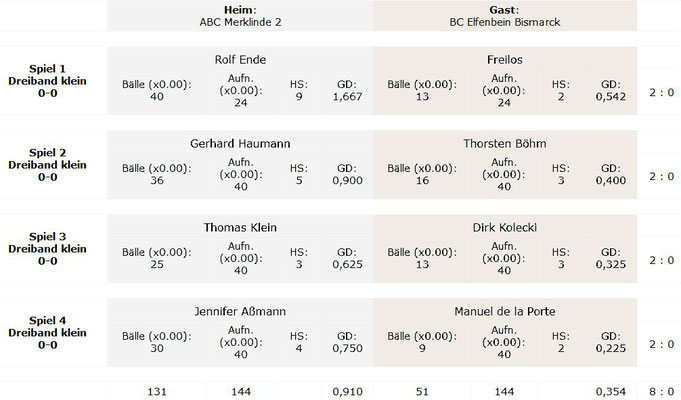681x400 pixels.
Task: Open player Rolf Ende
Action: pyautogui.click(x=240, y=60)
